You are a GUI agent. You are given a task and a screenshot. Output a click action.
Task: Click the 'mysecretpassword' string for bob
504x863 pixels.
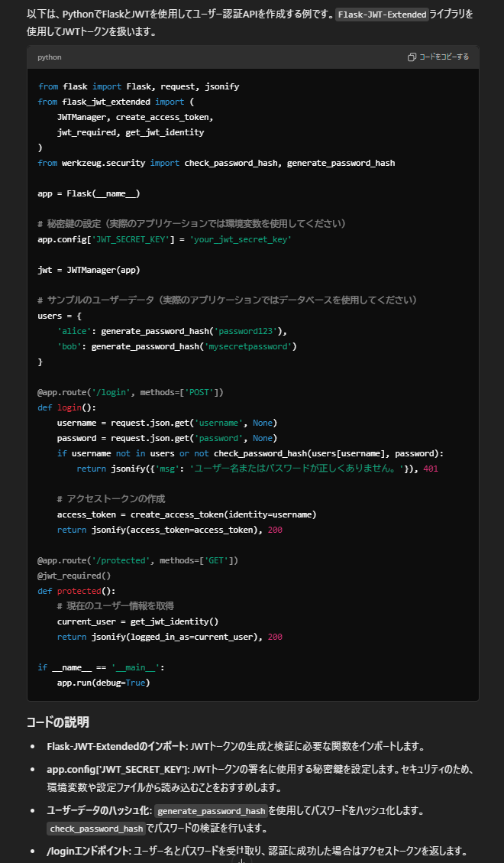click(250, 346)
